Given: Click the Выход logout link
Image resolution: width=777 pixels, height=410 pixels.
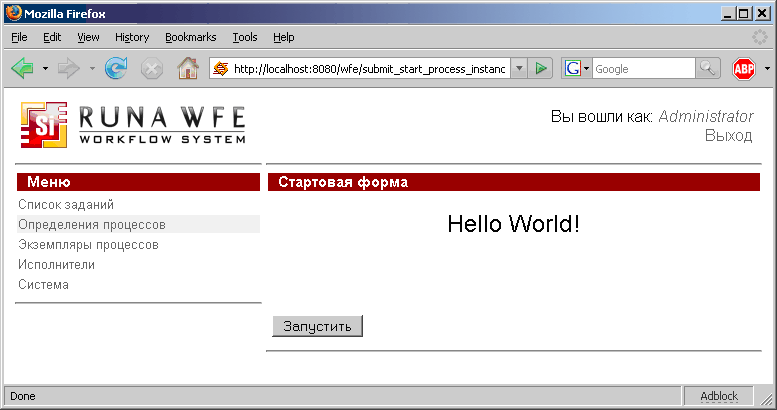Looking at the screenshot, I should click(728, 135).
